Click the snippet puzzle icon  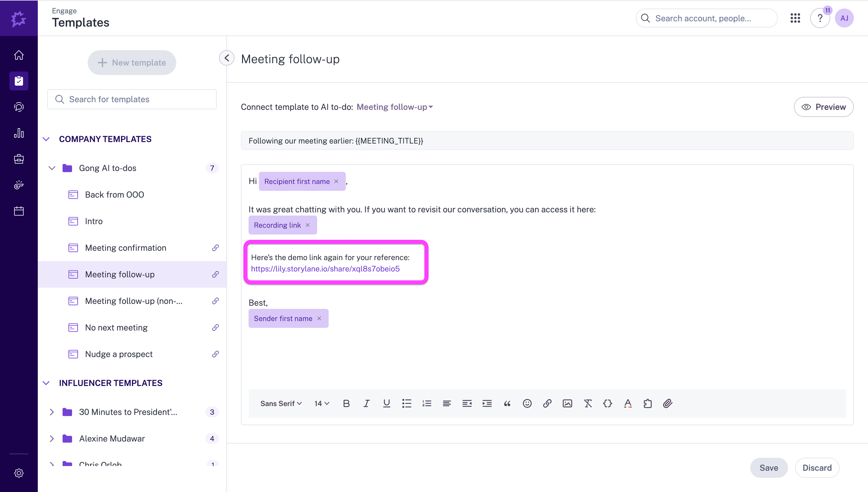pyautogui.click(x=648, y=403)
